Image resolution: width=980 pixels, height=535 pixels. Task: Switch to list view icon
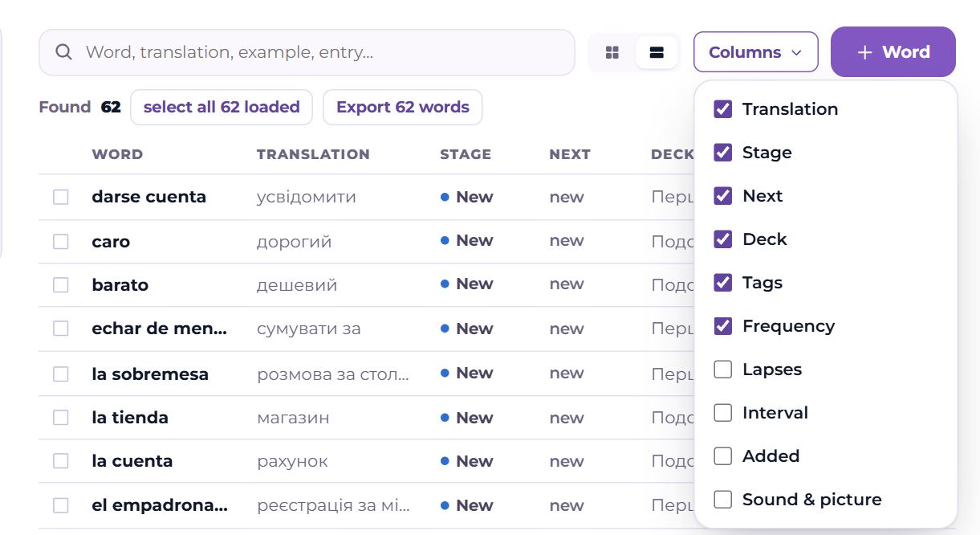click(657, 53)
